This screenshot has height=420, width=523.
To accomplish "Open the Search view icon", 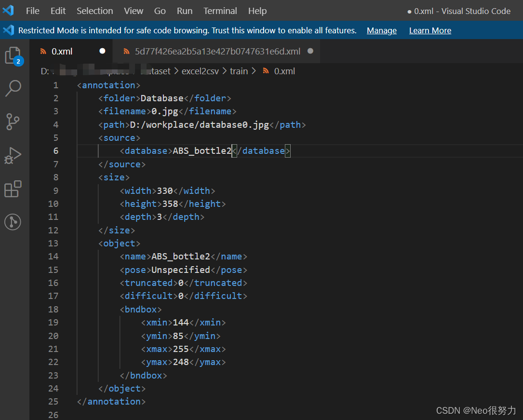I will [13, 88].
